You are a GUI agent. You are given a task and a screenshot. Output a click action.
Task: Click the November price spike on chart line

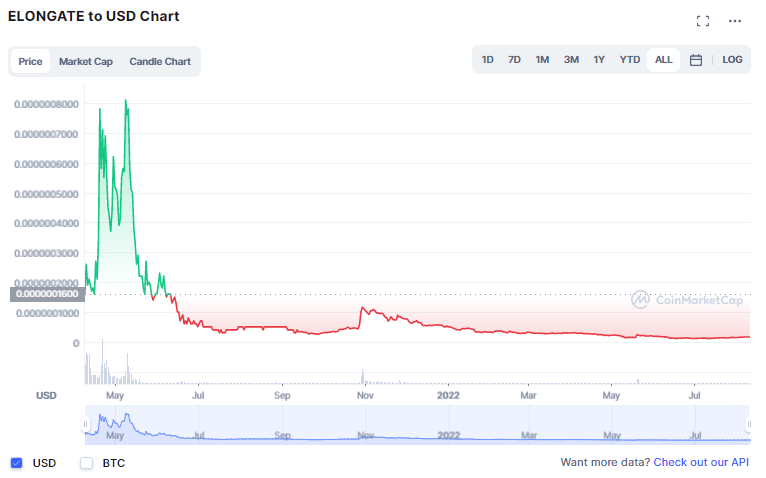click(x=362, y=308)
